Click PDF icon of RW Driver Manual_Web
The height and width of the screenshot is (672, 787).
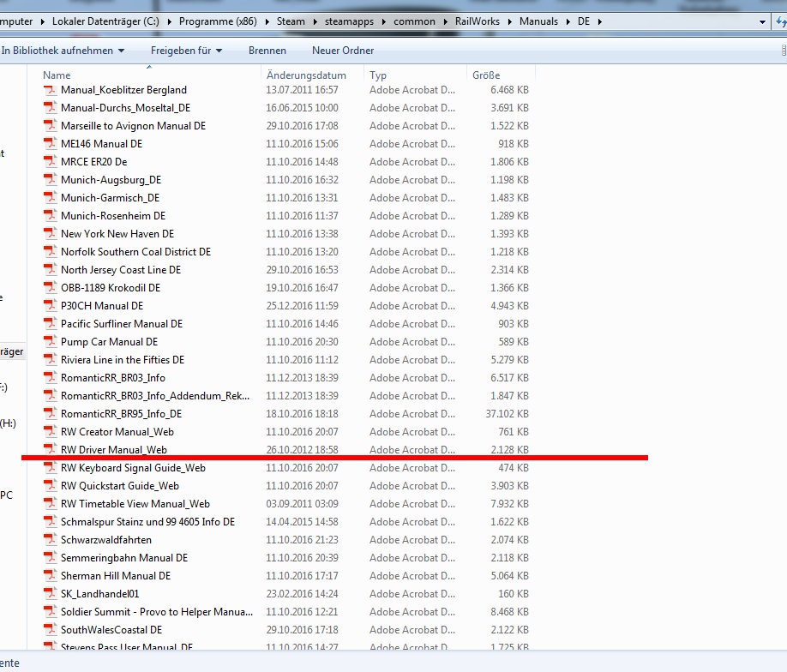50,449
